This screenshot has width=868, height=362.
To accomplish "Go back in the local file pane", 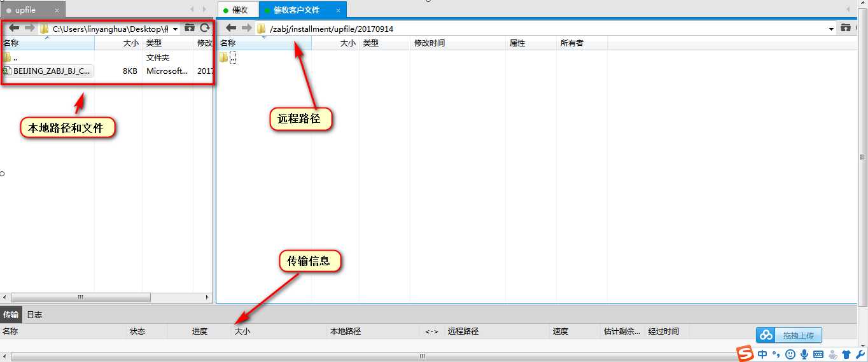I will pyautogui.click(x=14, y=28).
